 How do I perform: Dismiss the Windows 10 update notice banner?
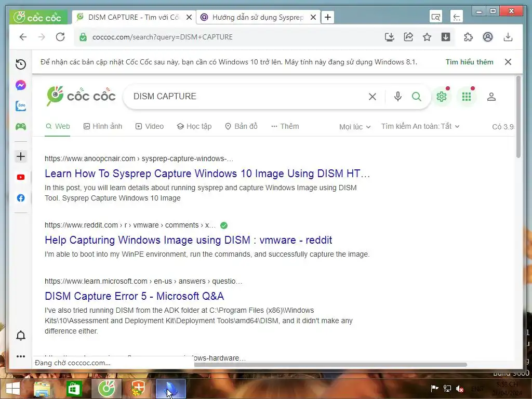click(508, 62)
